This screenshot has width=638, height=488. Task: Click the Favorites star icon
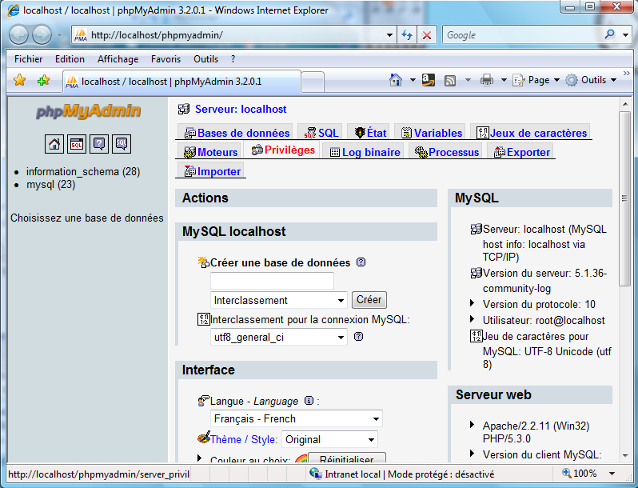[19, 81]
